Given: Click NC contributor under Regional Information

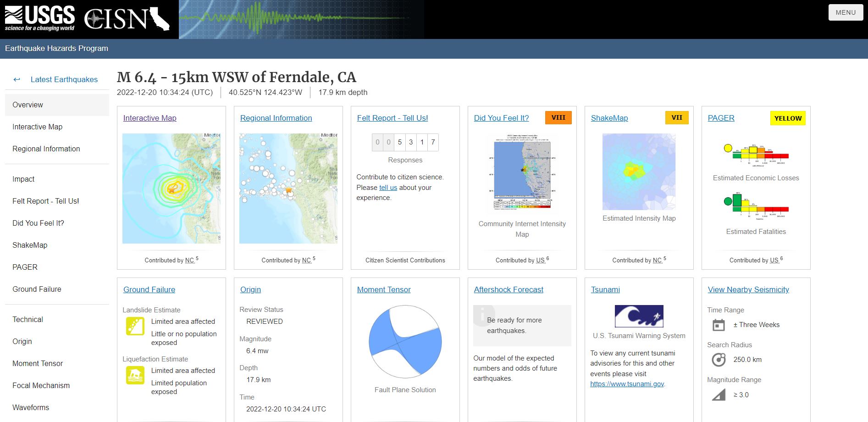Looking at the screenshot, I should pos(306,260).
